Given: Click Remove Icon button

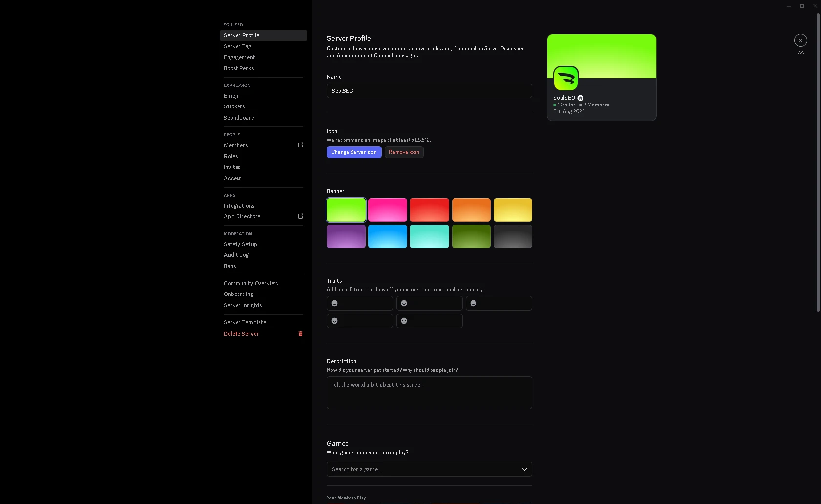Looking at the screenshot, I should tap(404, 152).
